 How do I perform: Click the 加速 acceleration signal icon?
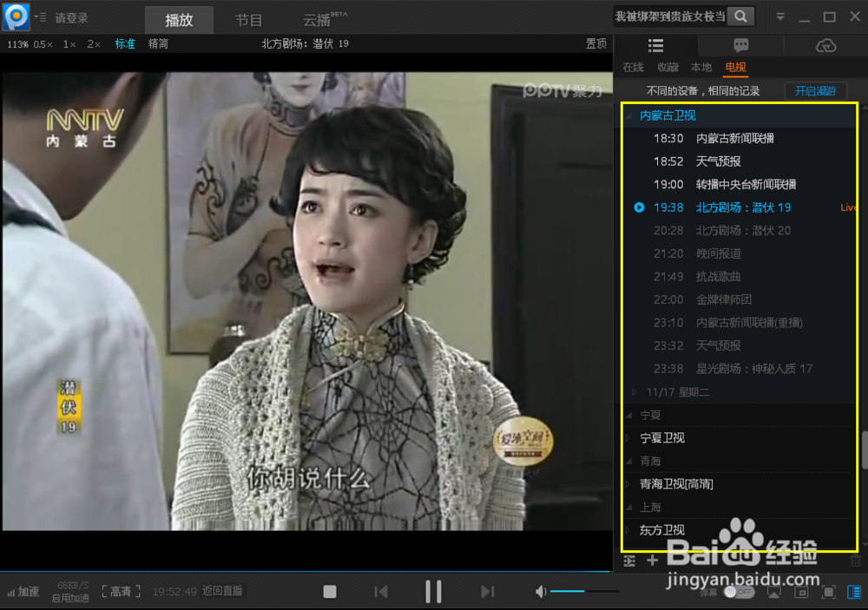tap(23, 592)
